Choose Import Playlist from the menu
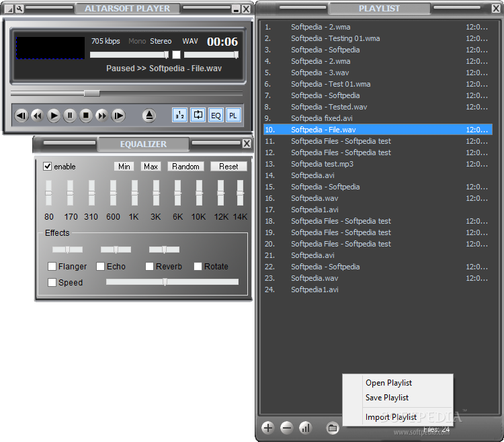 pyautogui.click(x=391, y=417)
